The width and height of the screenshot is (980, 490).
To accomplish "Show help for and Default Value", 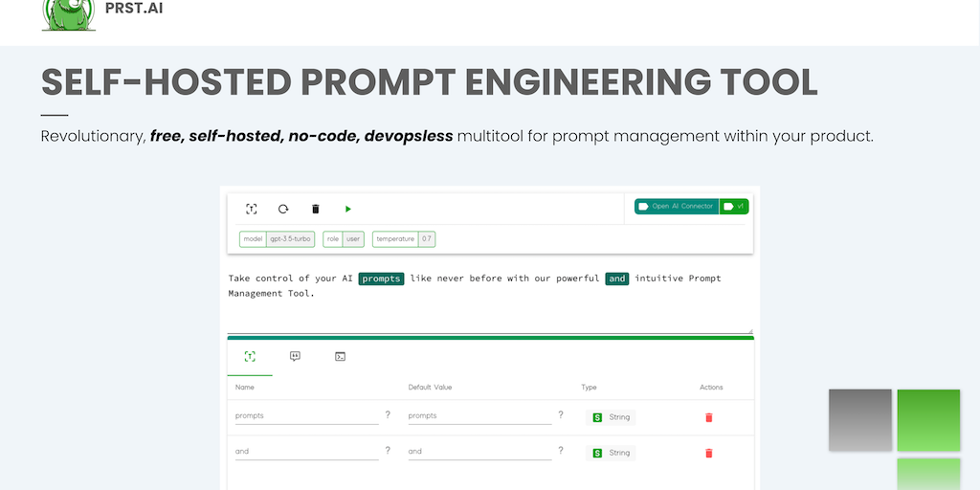I will pos(561,451).
